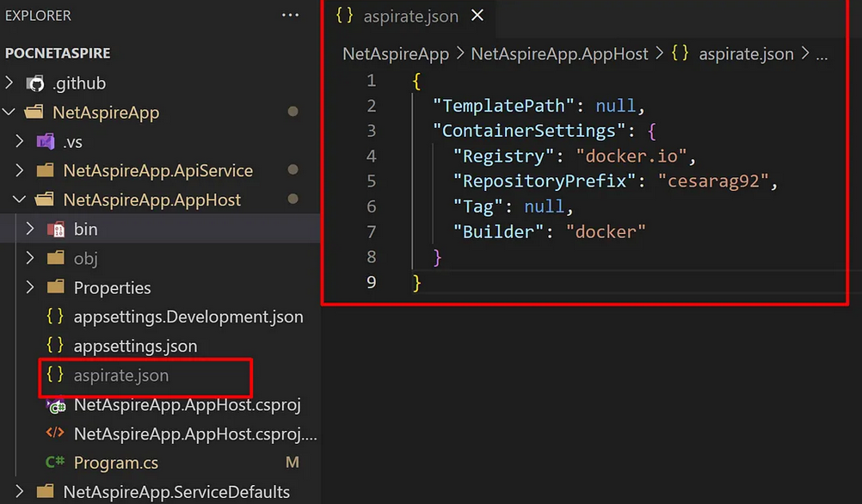Click the C# icon of Program.cs
Image resolution: width=862 pixels, height=504 pixels.
(x=55, y=462)
